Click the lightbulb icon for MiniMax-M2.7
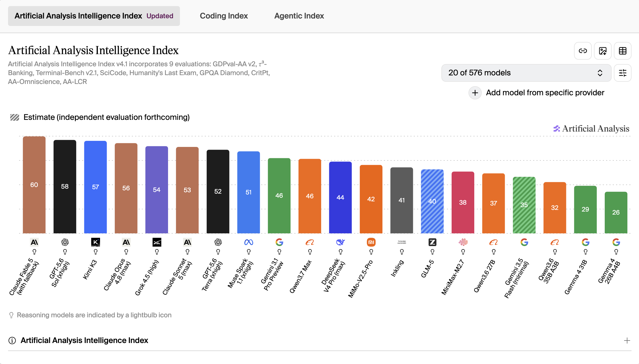The width and height of the screenshot is (639, 364). tap(463, 252)
